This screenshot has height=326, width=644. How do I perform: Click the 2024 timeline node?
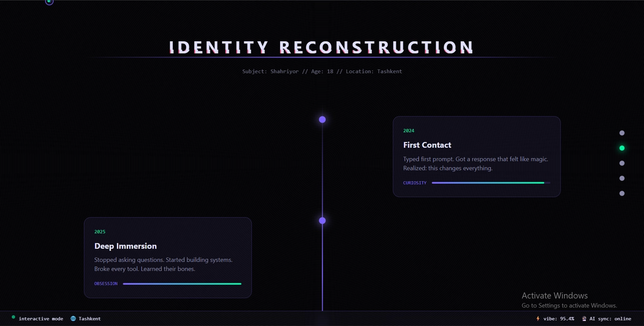pos(322,119)
